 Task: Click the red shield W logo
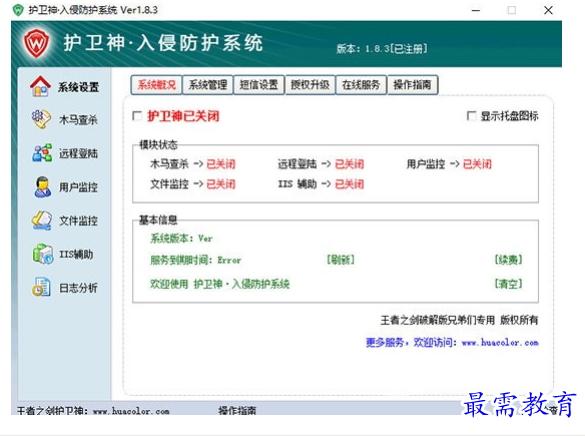click(37, 44)
